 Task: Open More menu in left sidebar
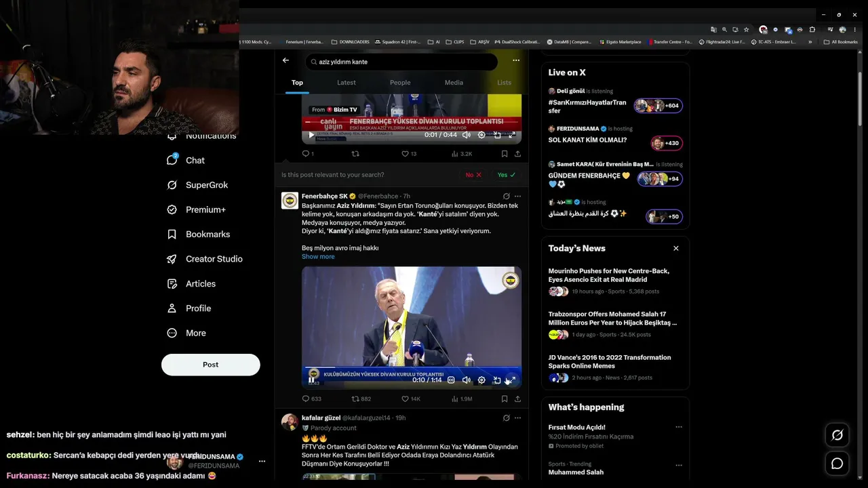coord(186,333)
